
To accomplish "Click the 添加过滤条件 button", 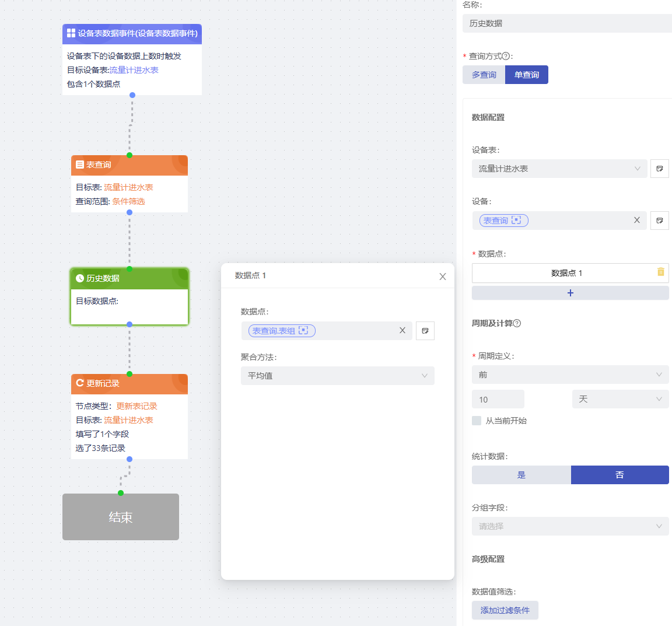I will [x=505, y=610].
